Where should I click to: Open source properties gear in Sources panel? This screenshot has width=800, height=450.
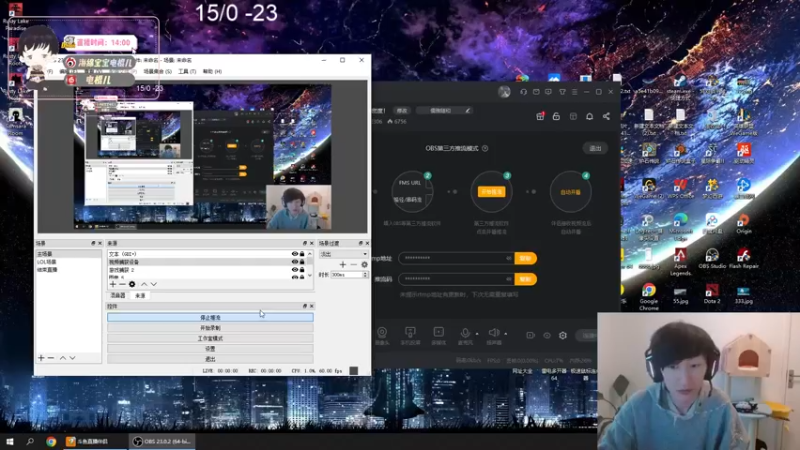tap(132, 284)
